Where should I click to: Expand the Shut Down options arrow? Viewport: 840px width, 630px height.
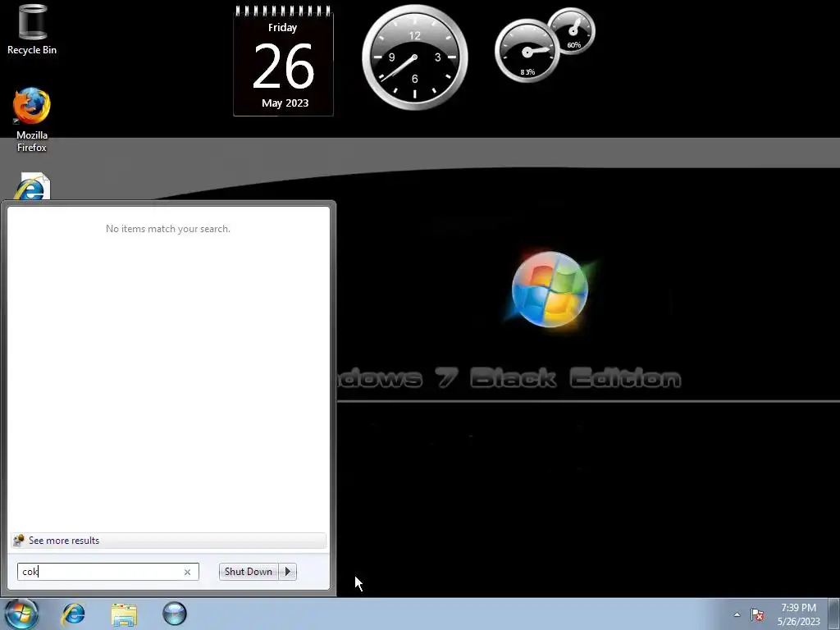click(288, 572)
